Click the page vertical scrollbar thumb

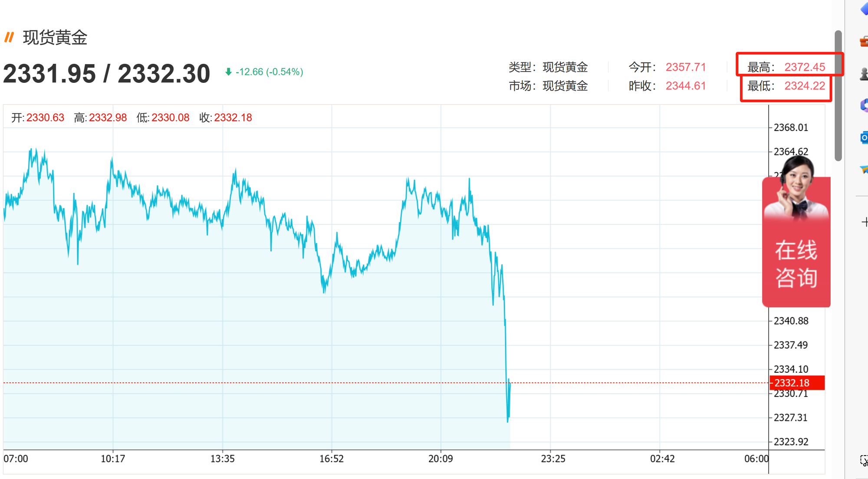(838, 95)
